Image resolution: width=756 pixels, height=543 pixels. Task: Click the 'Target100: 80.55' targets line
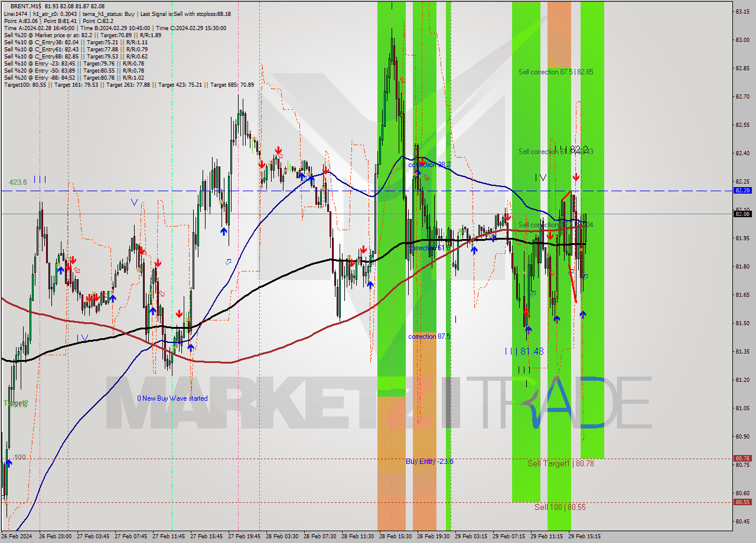pyautogui.click(x=129, y=84)
